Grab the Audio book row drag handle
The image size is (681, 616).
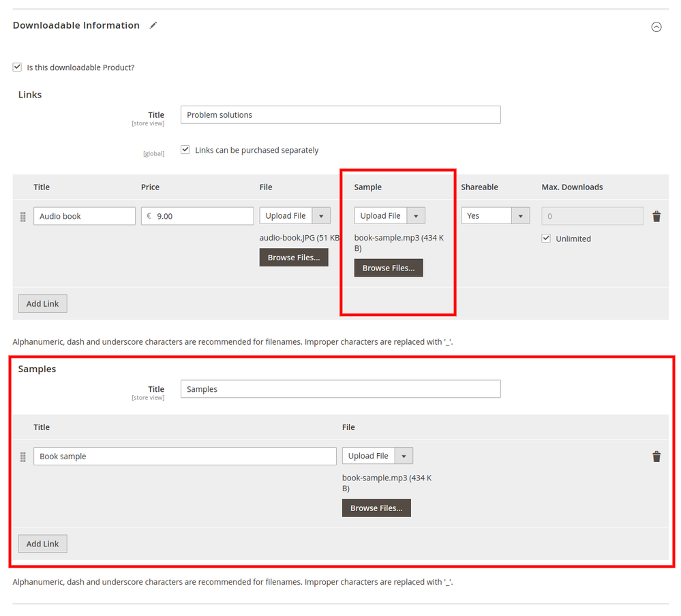[x=22, y=216]
